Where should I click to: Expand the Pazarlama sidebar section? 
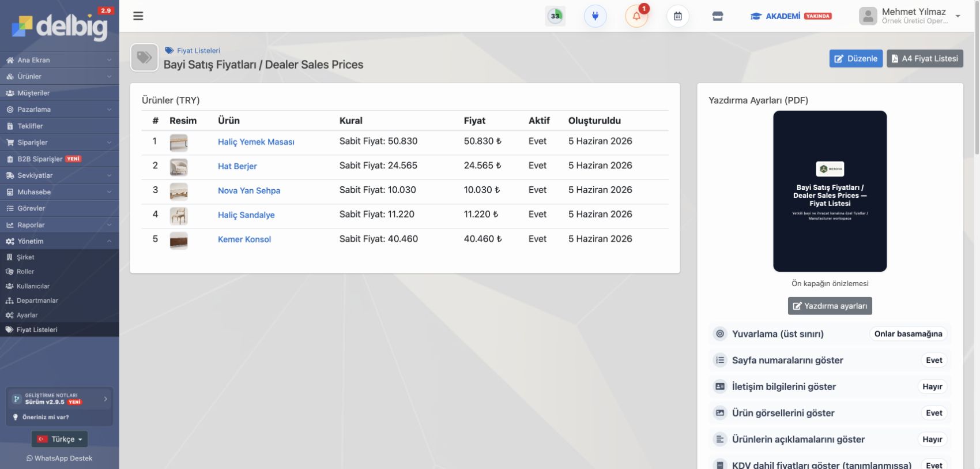[x=59, y=109]
